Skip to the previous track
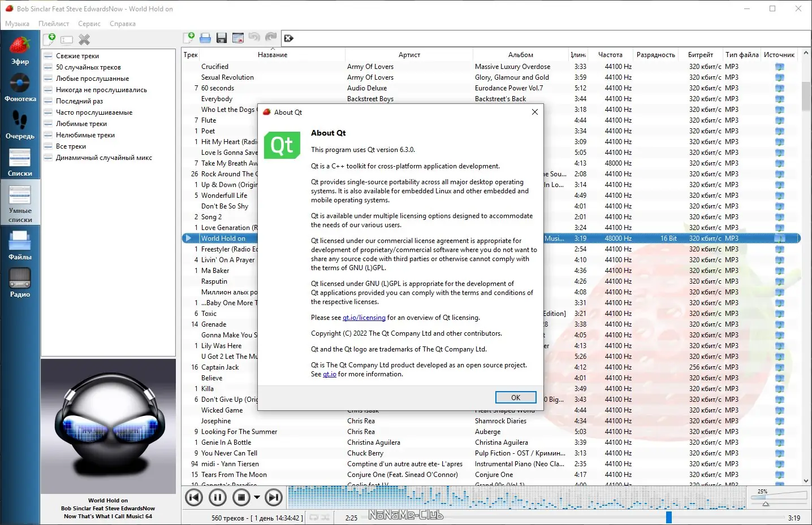This screenshot has height=525, width=812. tap(194, 497)
